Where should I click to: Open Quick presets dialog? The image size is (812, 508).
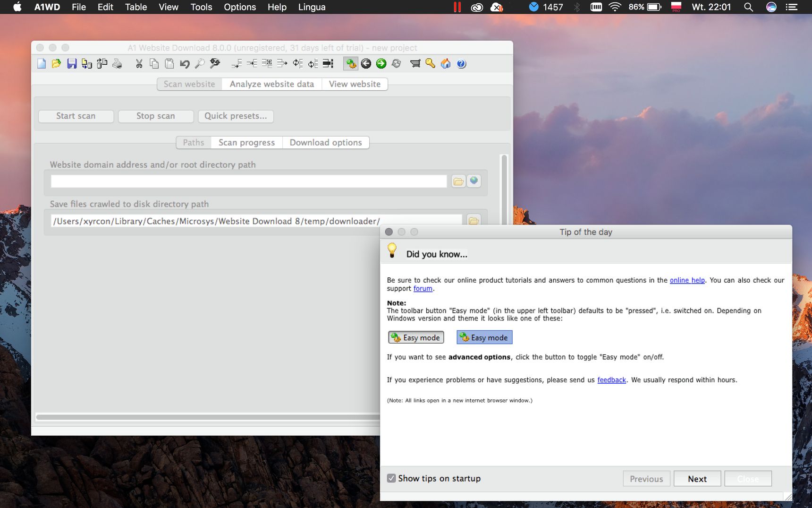click(236, 116)
